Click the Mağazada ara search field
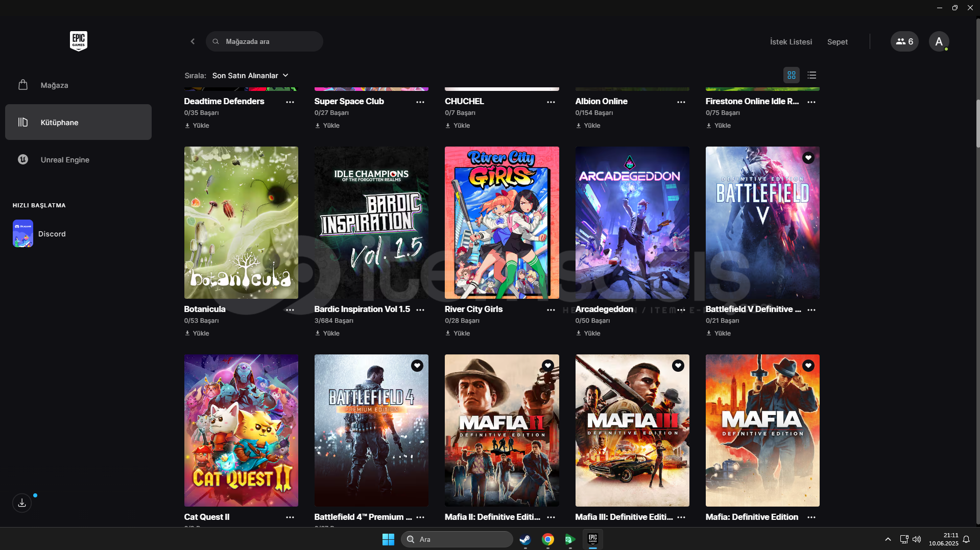Viewport: 980px width, 550px height. 265,41
